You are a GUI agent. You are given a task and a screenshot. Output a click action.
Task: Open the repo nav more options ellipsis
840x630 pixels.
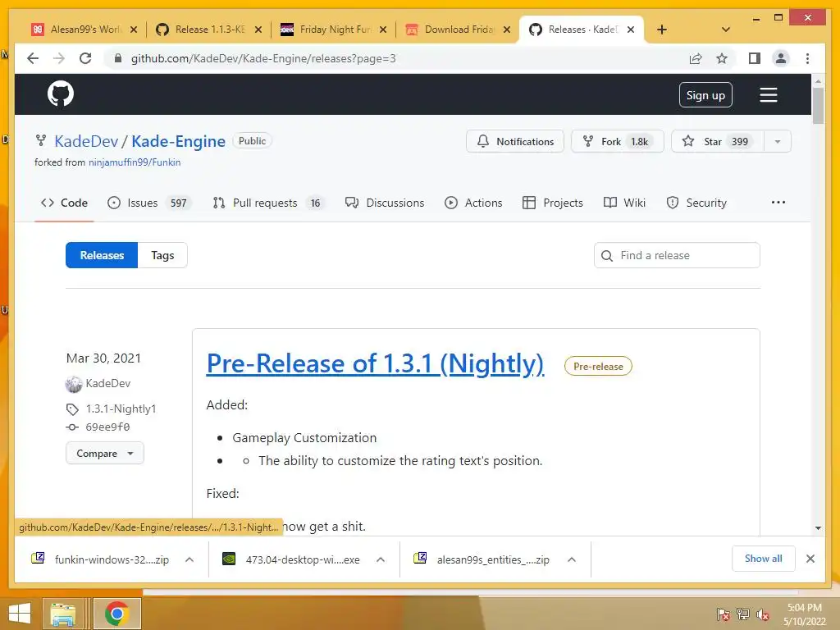click(x=778, y=203)
